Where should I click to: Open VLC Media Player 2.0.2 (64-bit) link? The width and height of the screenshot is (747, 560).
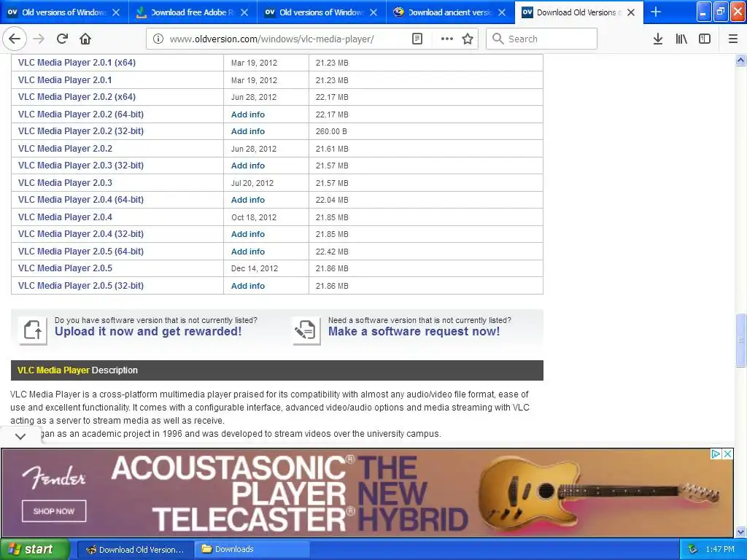click(x=81, y=114)
